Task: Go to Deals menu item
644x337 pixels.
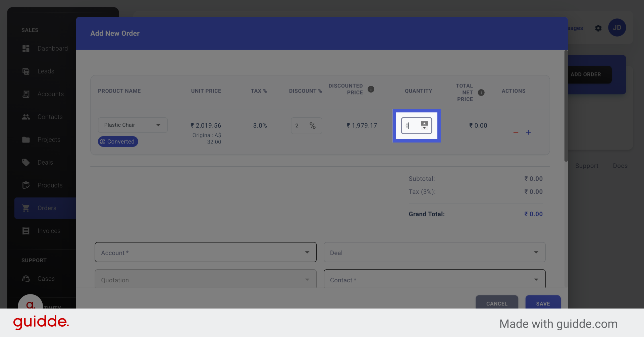Action: (45, 163)
